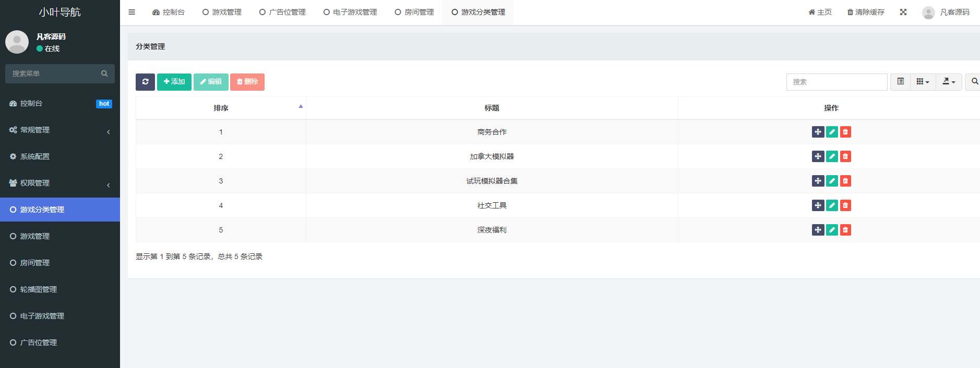Click 清除缓存 in the top bar
This screenshot has width=980, height=368.
(866, 12)
